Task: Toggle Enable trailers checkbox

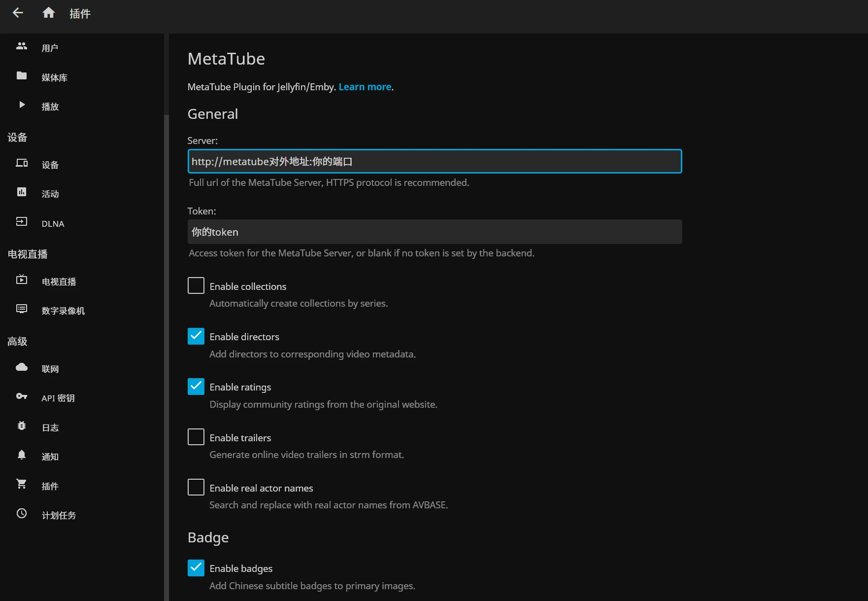Action: (x=196, y=437)
